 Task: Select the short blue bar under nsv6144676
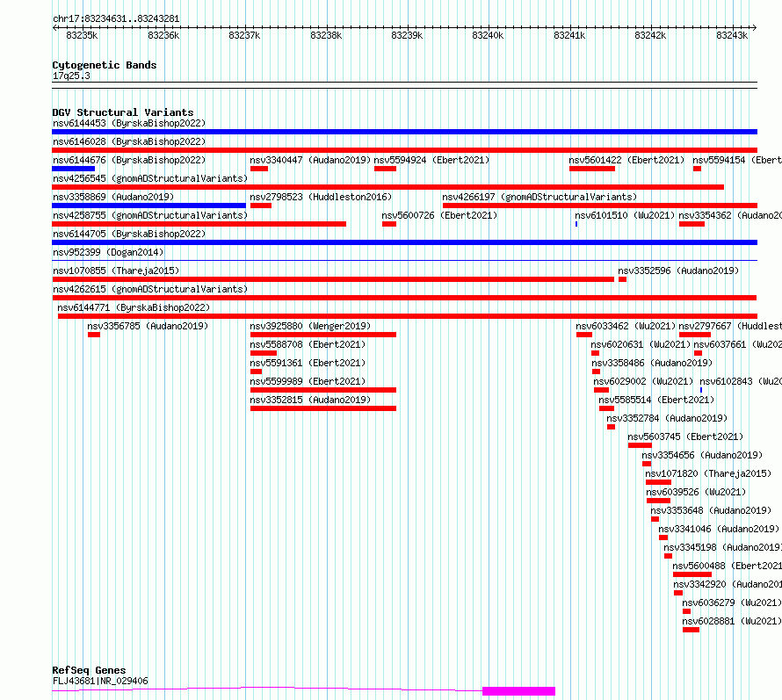click(x=73, y=169)
